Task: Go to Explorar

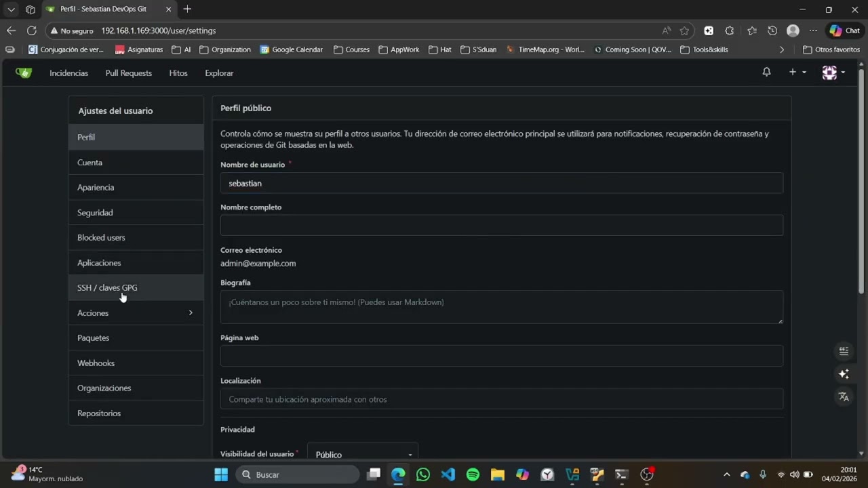Action: (x=219, y=73)
